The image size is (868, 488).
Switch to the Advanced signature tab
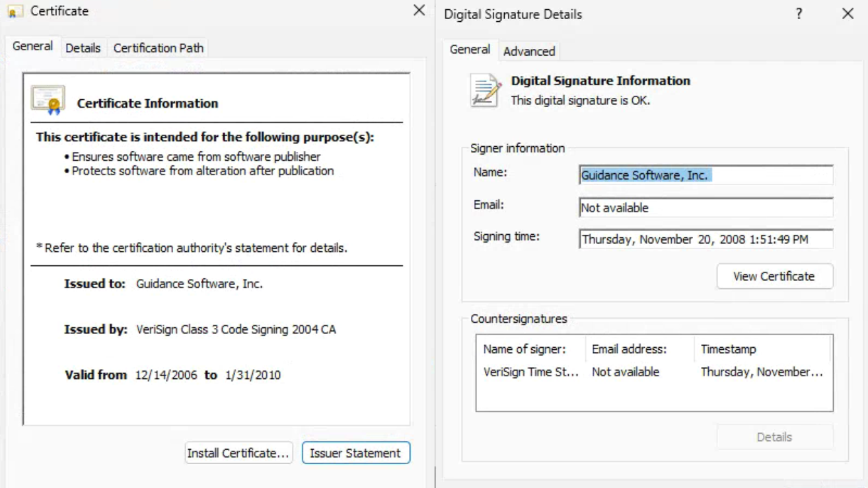529,51
